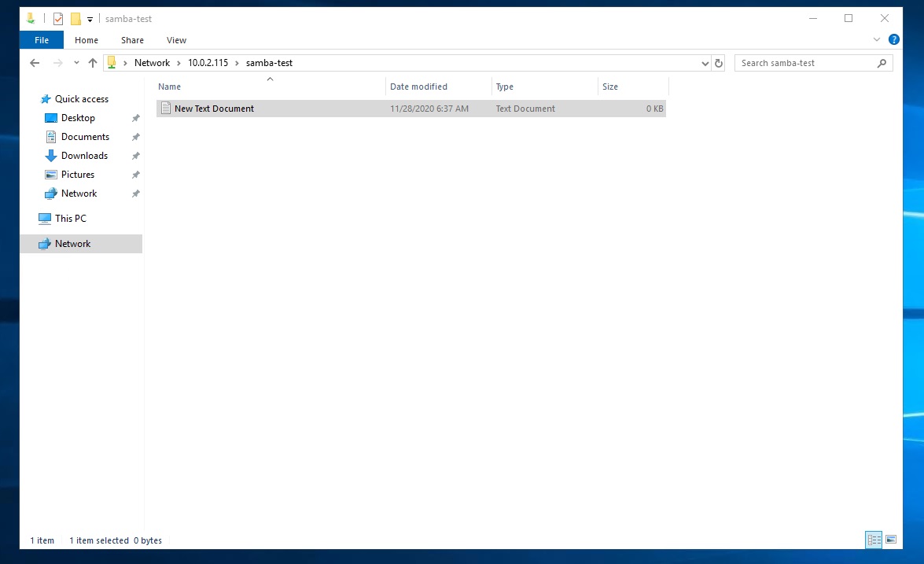Expand the ribbon with the chevron
Viewport: 924px width, 564px height.
pos(876,39)
